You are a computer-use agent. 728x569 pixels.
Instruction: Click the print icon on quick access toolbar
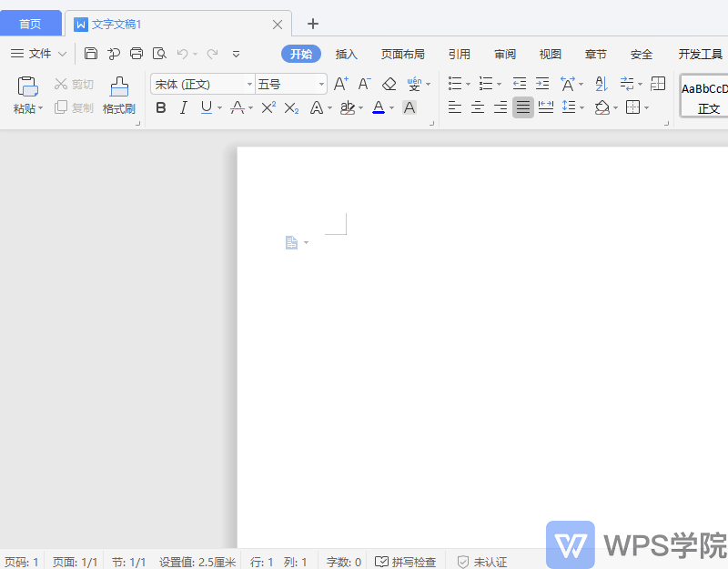pyautogui.click(x=136, y=53)
